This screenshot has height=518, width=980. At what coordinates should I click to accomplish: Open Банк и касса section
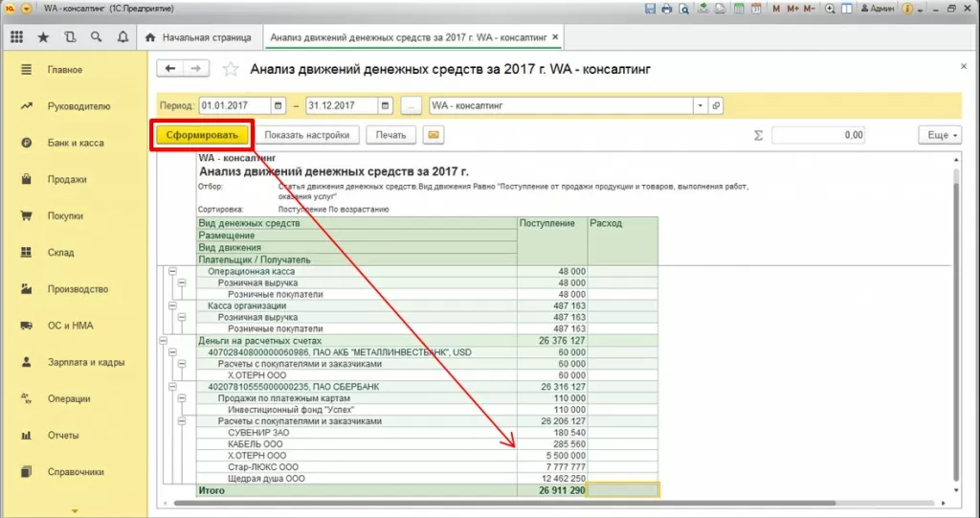[x=76, y=143]
